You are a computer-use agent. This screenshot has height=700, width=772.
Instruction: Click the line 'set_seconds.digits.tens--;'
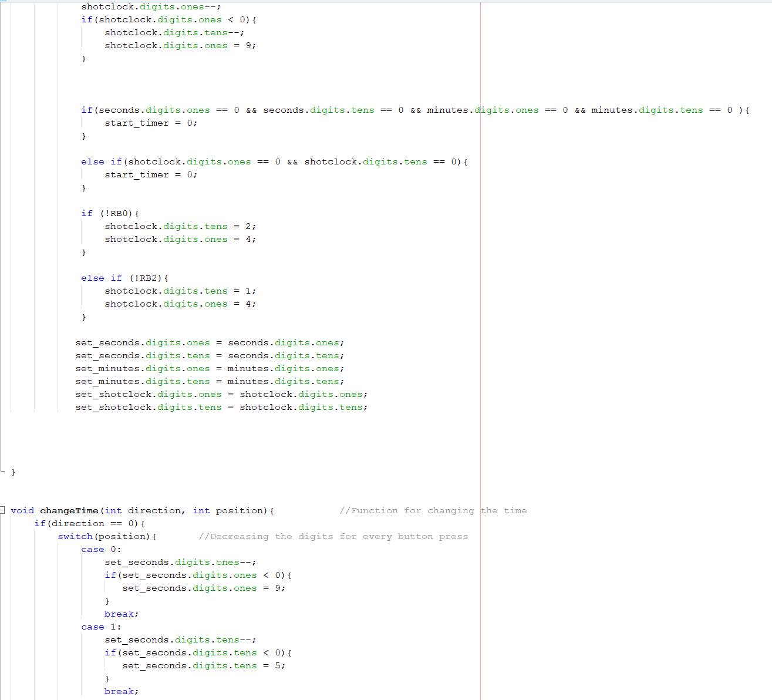180,640
